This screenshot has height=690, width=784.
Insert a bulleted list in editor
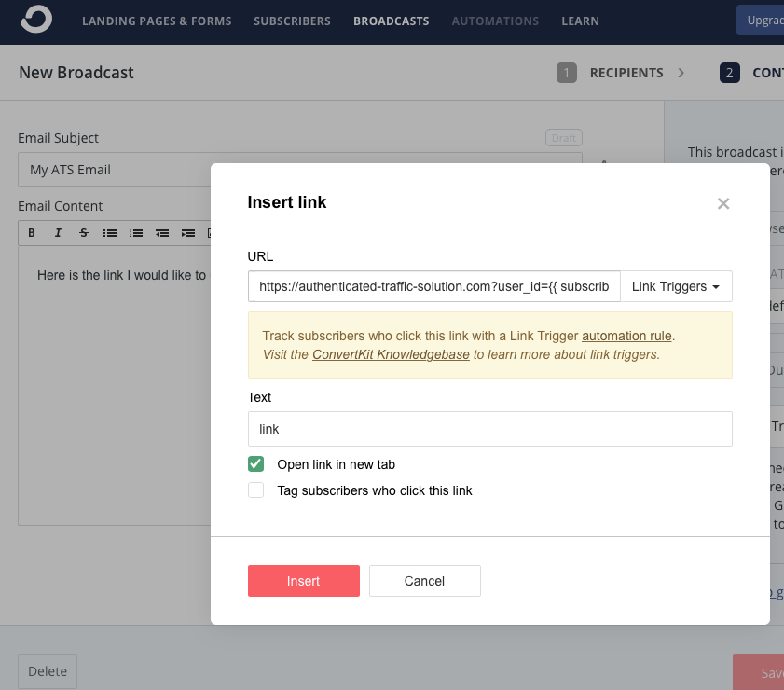point(110,233)
